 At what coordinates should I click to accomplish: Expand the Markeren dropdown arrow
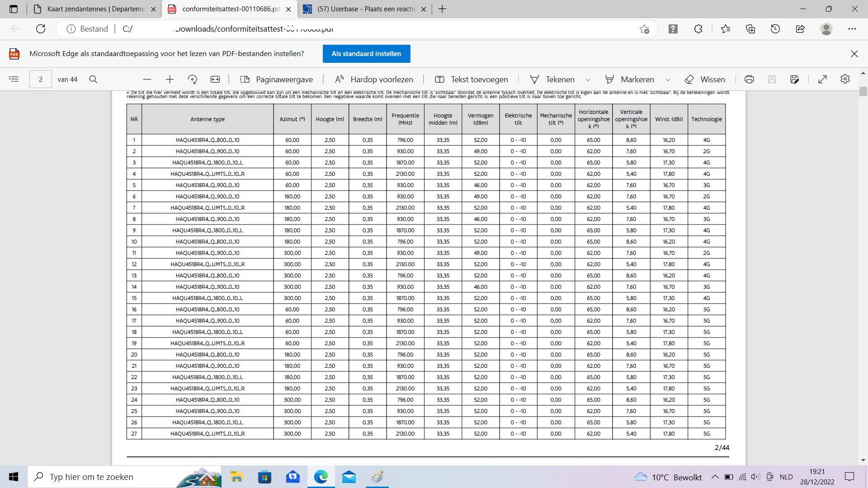pos(668,80)
